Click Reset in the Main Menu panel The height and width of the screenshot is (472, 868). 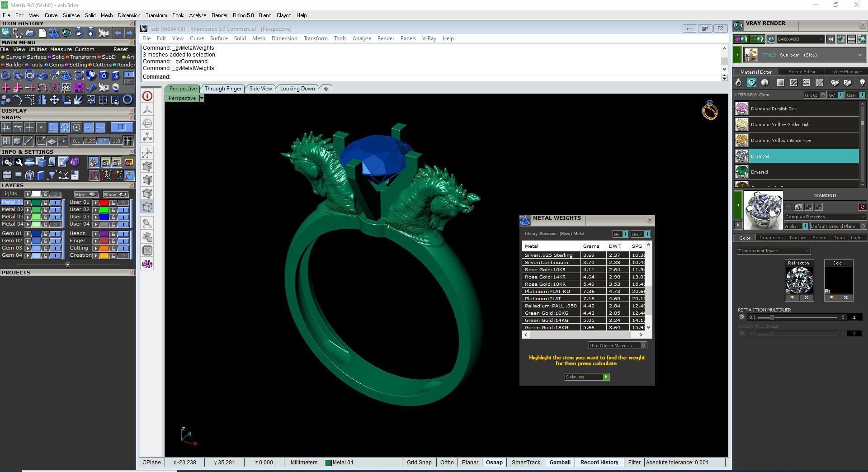(x=121, y=49)
